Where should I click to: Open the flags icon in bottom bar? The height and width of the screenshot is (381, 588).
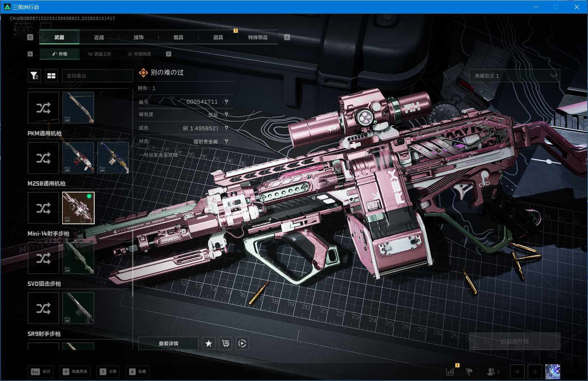469,372
